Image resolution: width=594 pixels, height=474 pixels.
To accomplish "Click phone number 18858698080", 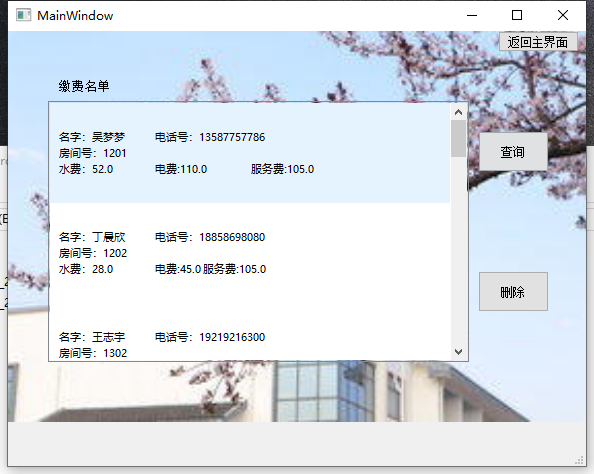I will pos(232,237).
